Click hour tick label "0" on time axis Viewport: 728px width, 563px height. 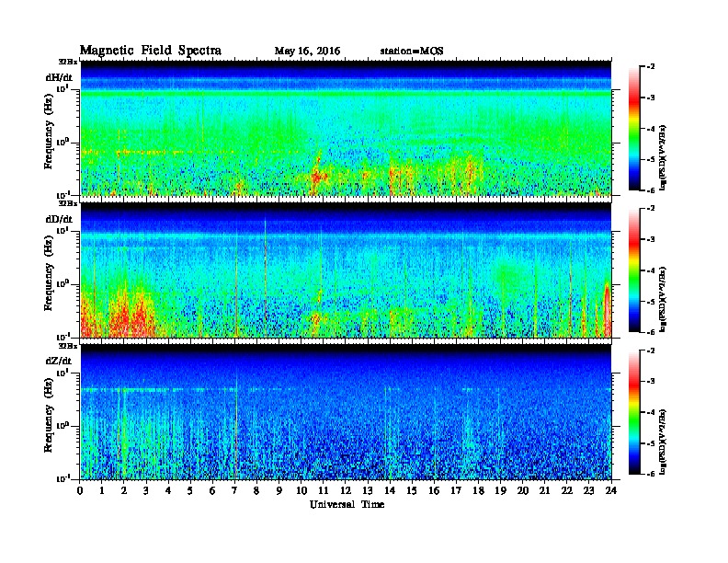80,490
